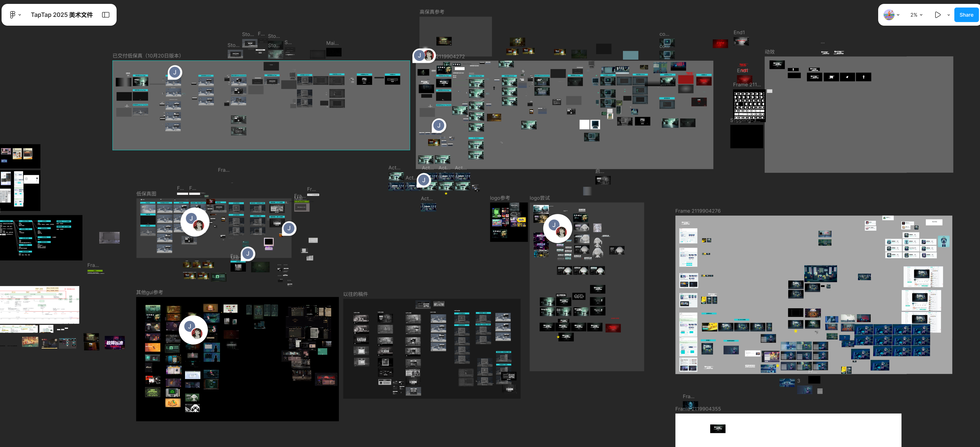The height and width of the screenshot is (447, 980).
Task: Toggle the sidebar panel visibility
Action: tap(106, 15)
